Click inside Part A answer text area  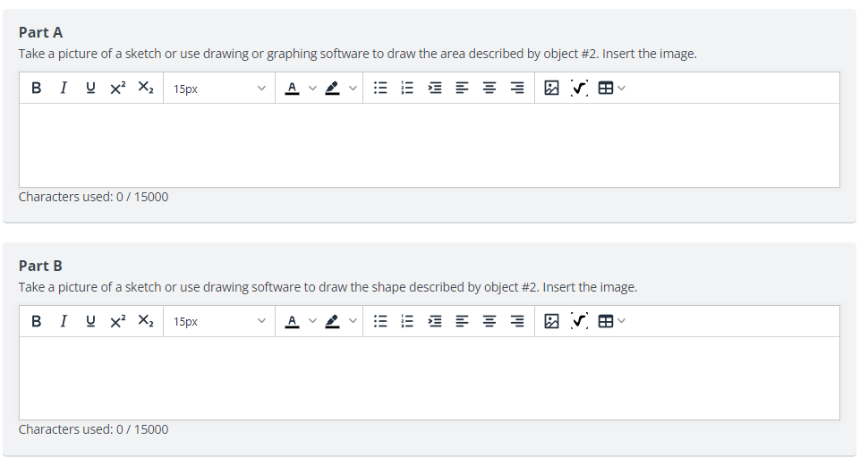click(x=430, y=146)
